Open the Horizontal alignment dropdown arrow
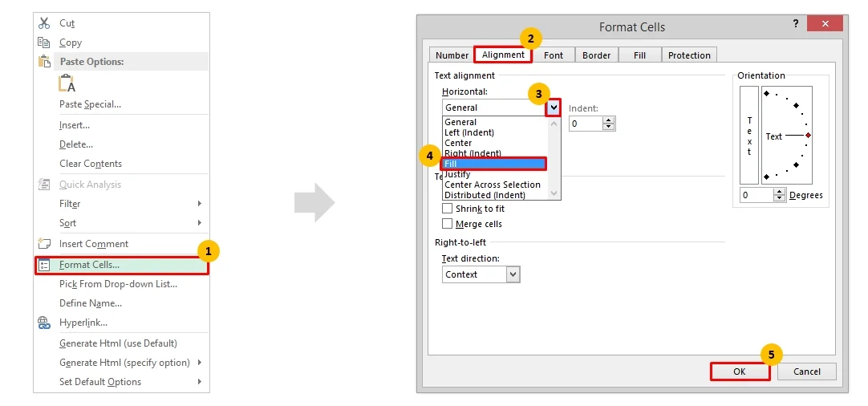Screen dimensions: 868x406 [x=554, y=108]
